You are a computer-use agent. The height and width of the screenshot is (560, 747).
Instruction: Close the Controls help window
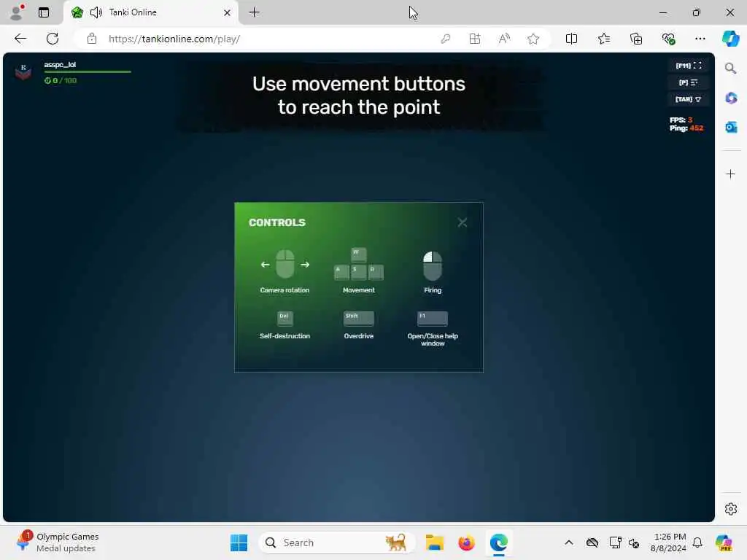pos(462,222)
